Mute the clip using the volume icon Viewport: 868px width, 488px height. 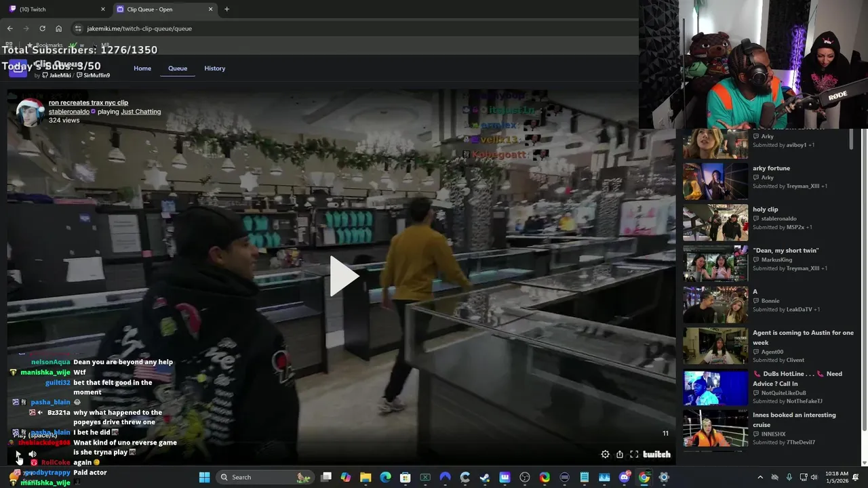[32, 454]
